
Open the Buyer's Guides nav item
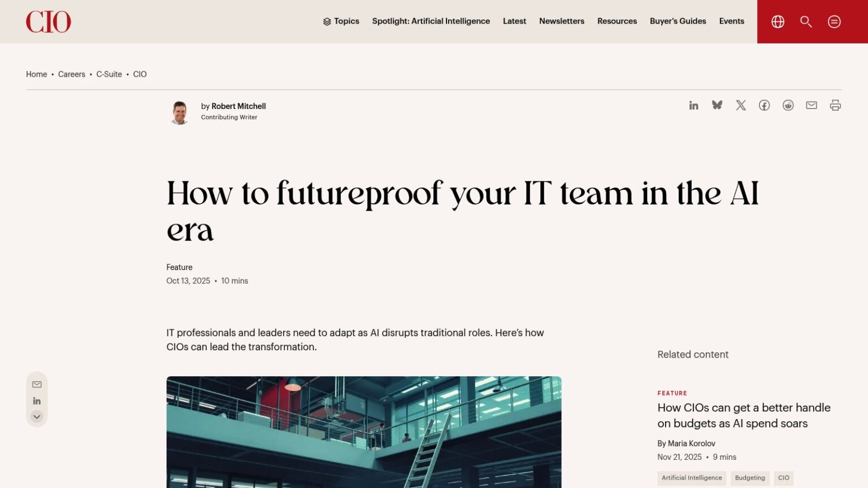pyautogui.click(x=678, y=21)
